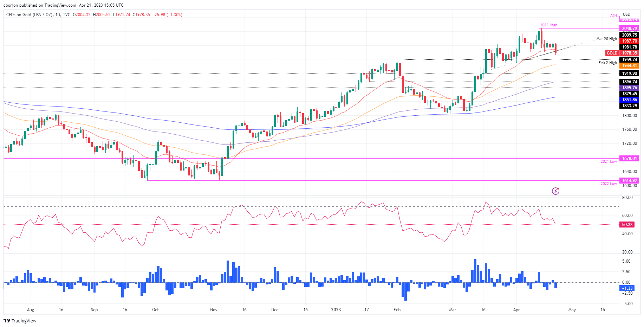Click the 'CFDs on Gold (US$ / OZ)' symbol title
Screen dimensions: 644x327
30,15
